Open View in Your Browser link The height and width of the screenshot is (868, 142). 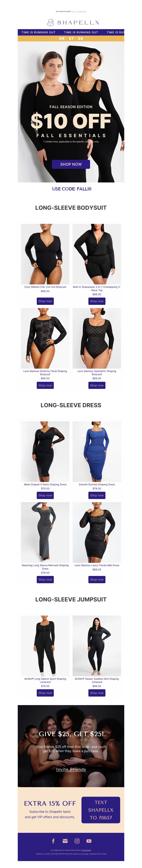pyautogui.click(x=79, y=11)
